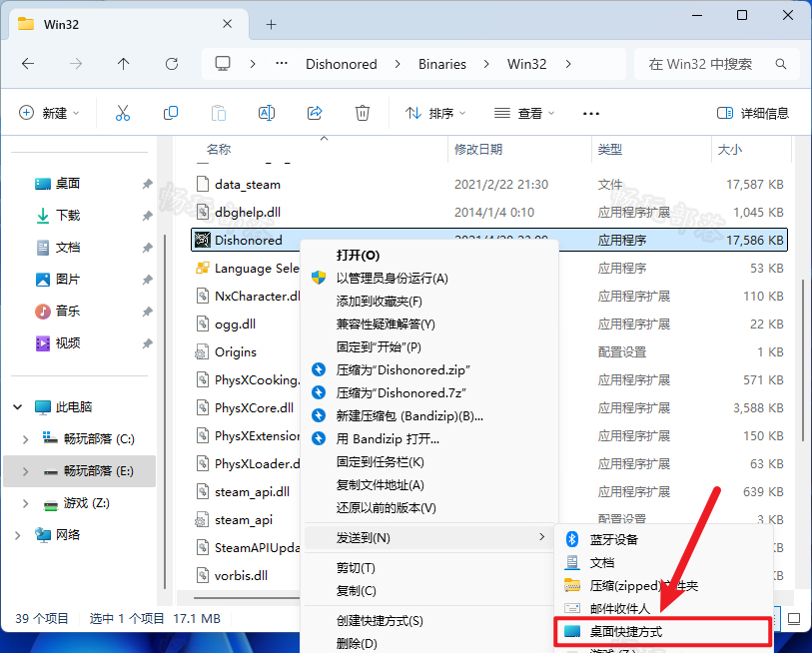Expand the 游戏 (Z:) drive
The height and width of the screenshot is (653, 812).
tap(25, 503)
